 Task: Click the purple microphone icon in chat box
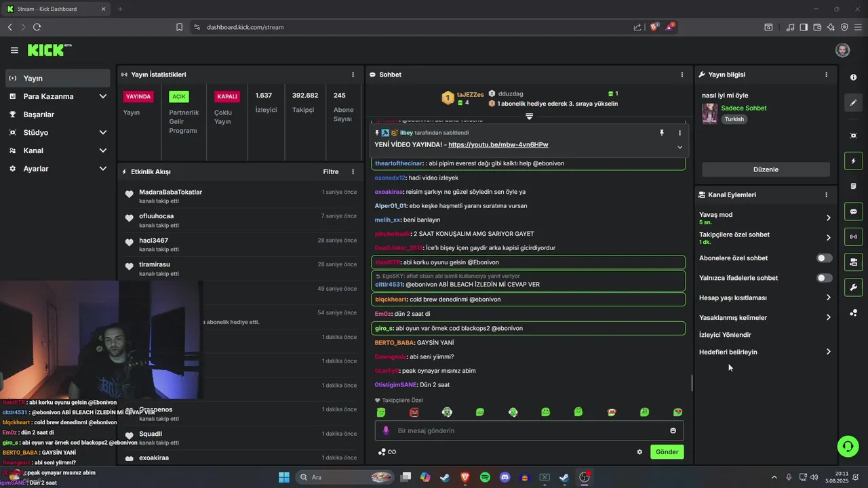[x=386, y=430]
